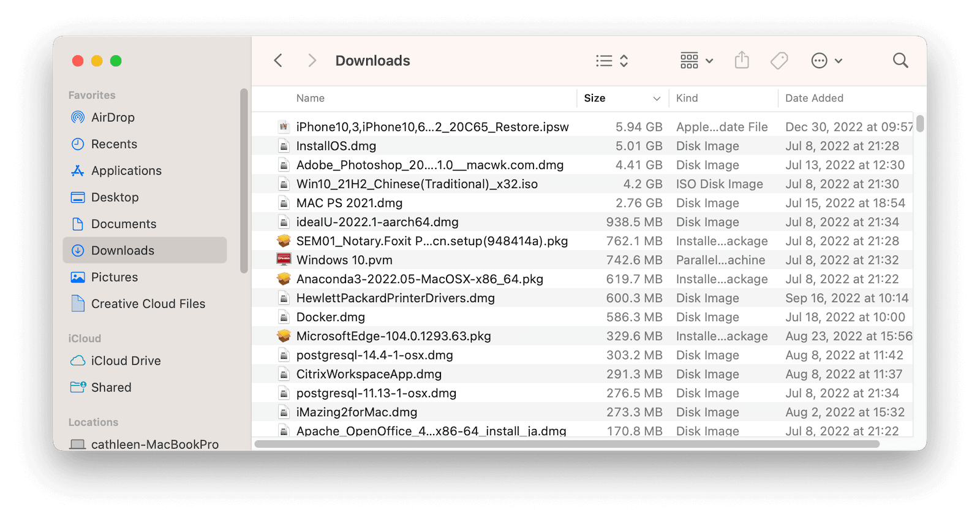Open the More actions ellipsis menu

coord(826,60)
